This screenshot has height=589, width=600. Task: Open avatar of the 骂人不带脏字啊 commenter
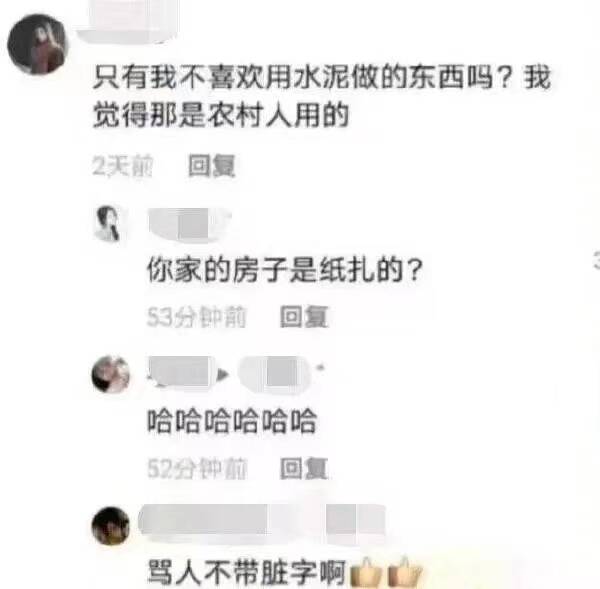point(111,525)
